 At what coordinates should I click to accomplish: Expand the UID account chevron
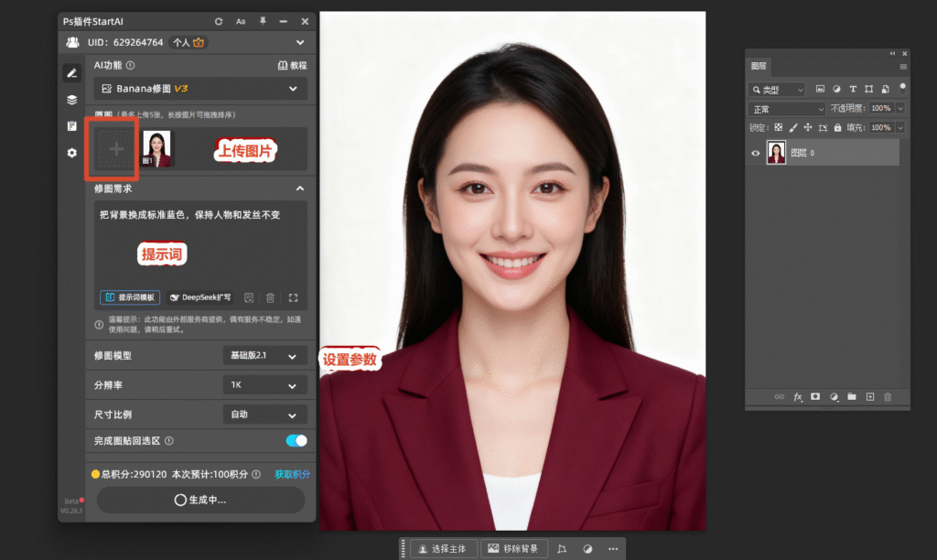[x=300, y=42]
